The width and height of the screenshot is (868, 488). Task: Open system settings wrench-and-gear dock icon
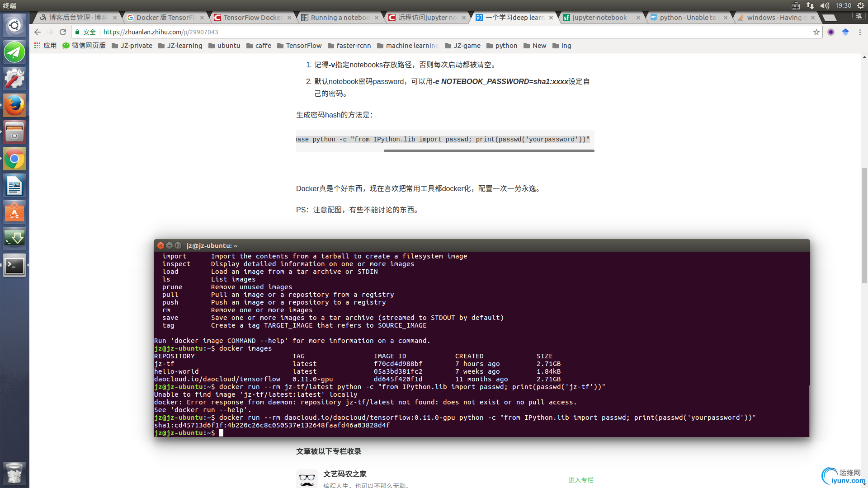[x=14, y=79]
